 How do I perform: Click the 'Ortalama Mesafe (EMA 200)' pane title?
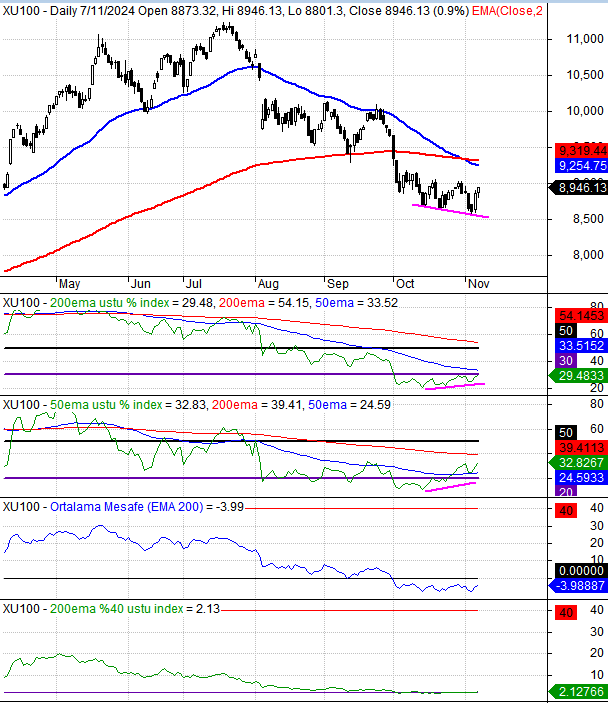[126, 507]
